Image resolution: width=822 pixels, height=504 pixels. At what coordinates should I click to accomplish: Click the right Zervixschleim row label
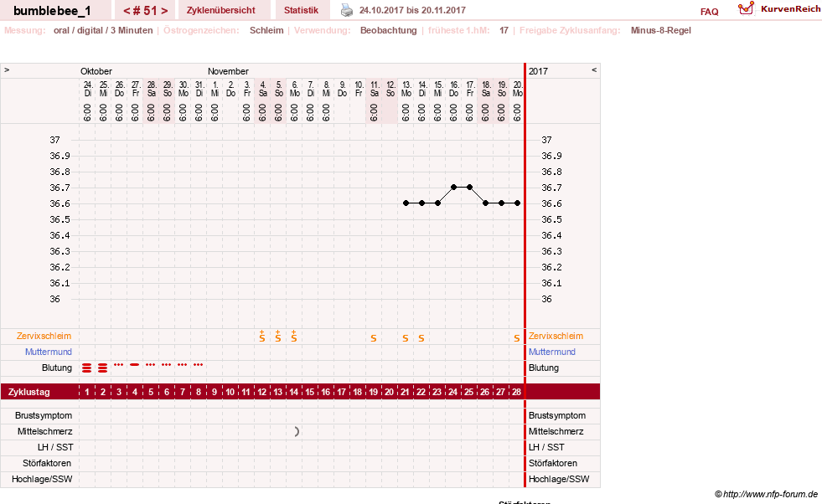coord(556,336)
